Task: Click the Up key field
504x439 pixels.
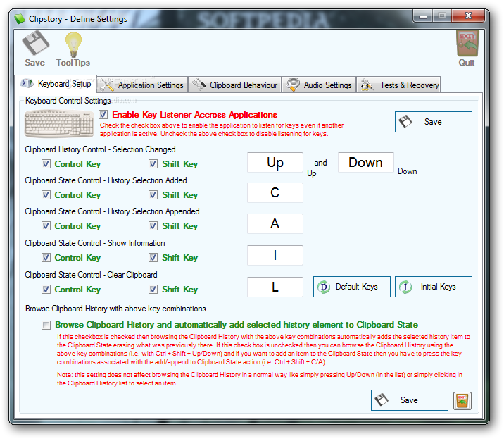Action: click(x=275, y=163)
